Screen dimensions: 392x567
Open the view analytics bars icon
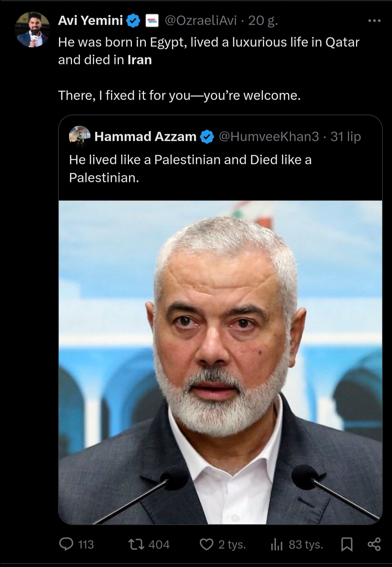276,544
